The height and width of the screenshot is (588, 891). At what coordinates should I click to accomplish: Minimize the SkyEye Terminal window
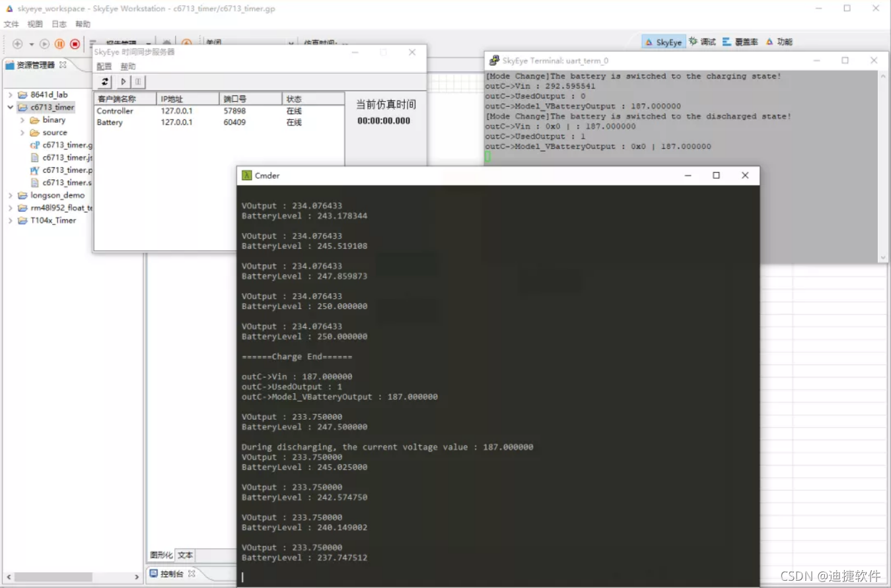click(816, 60)
